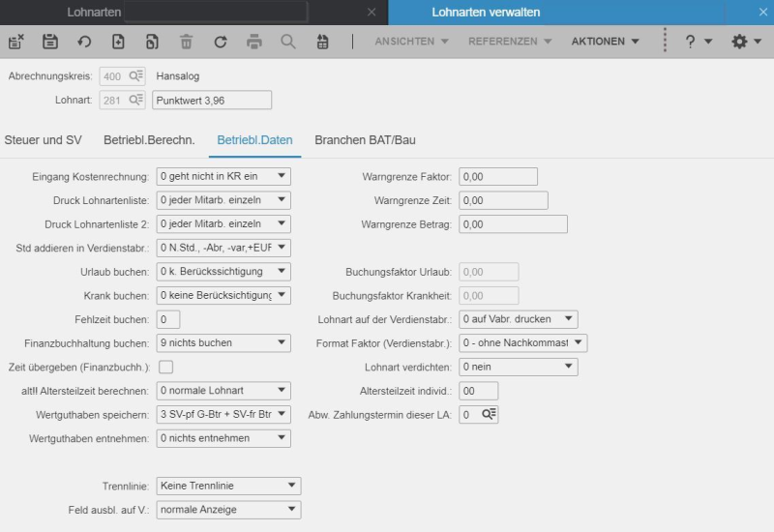Open Lohnart lookup search icon
This screenshot has width=774, height=532.
tap(135, 100)
